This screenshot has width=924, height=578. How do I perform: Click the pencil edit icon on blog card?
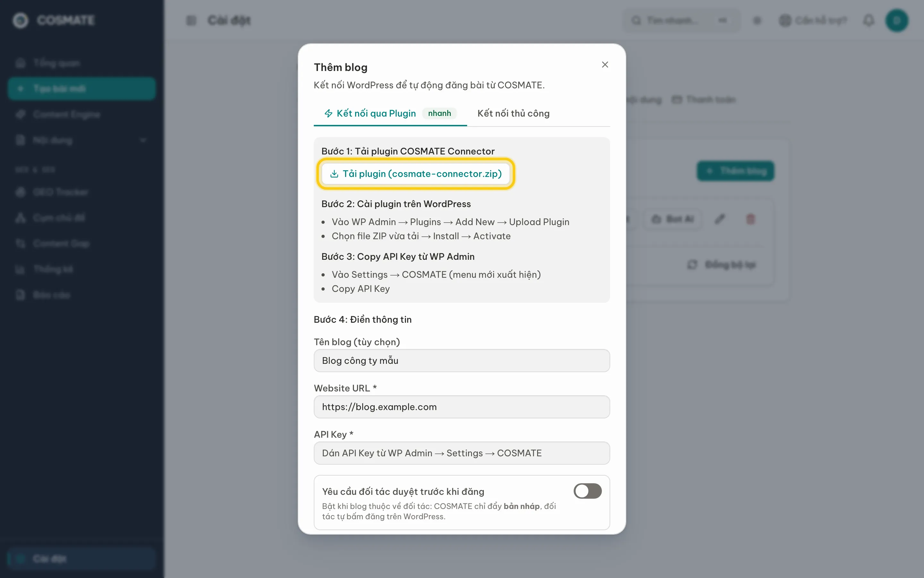point(720,219)
